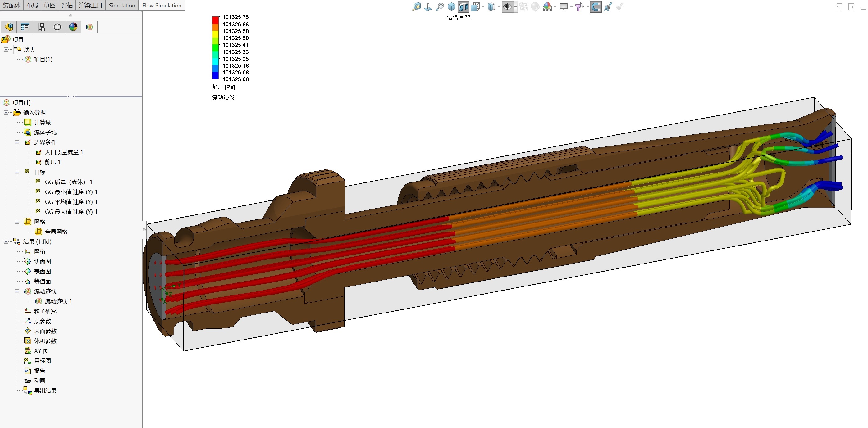Image resolution: width=868 pixels, height=428 pixels.
Task: Click the legend maximum value 101325.75
Action: tap(235, 17)
